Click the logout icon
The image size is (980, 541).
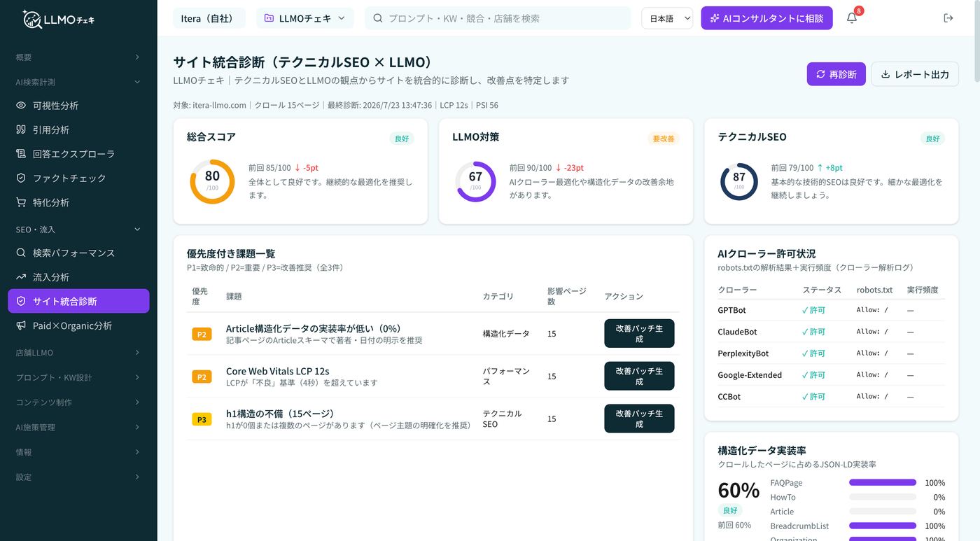948,18
